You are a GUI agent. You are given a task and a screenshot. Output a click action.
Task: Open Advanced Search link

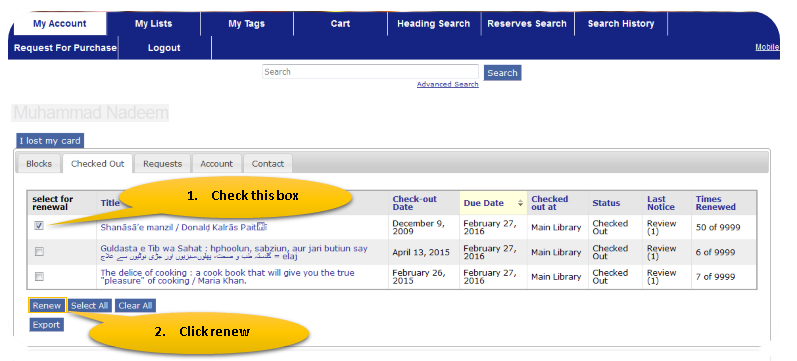pyautogui.click(x=447, y=84)
